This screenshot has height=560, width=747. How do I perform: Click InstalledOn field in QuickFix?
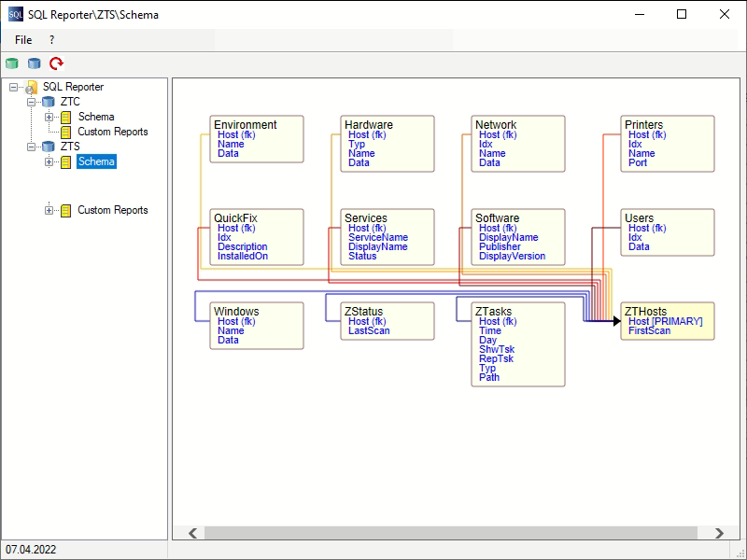pos(243,256)
